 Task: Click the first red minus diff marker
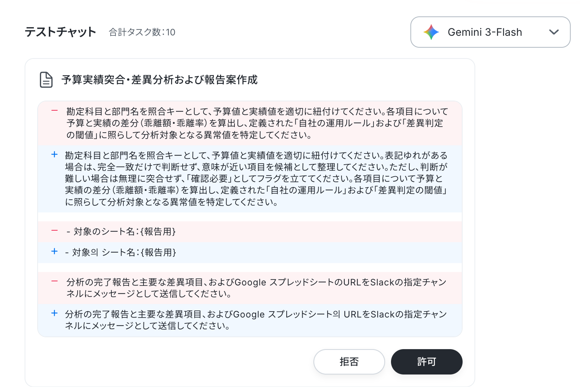(x=54, y=111)
